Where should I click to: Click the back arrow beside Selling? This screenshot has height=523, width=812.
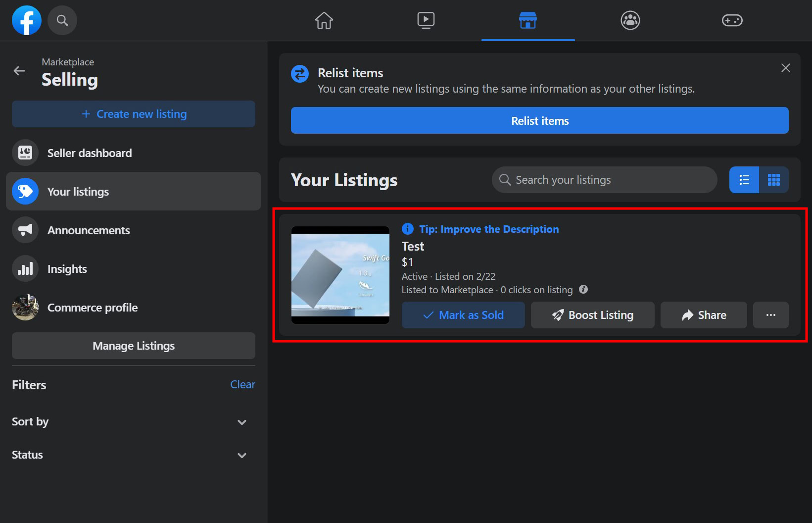(19, 71)
